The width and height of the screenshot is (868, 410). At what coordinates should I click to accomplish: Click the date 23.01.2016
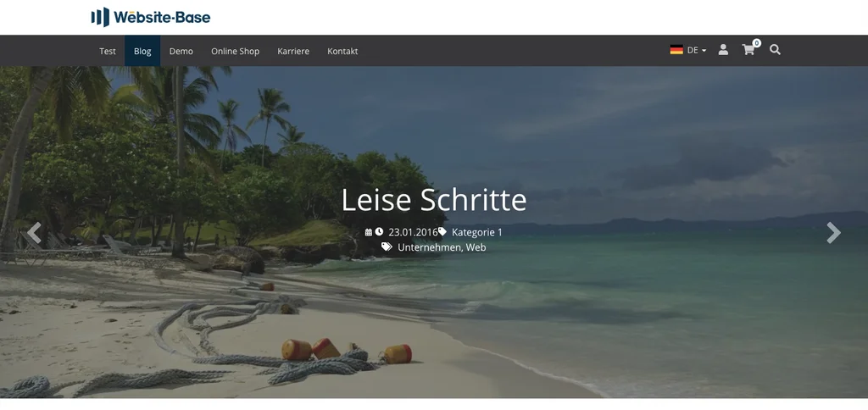pos(413,232)
